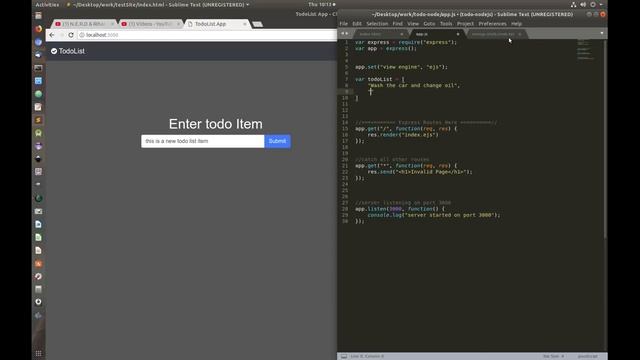The height and width of the screenshot is (360, 640).
Task: Click the TodoList checkmark logo icon
Action: (54, 51)
